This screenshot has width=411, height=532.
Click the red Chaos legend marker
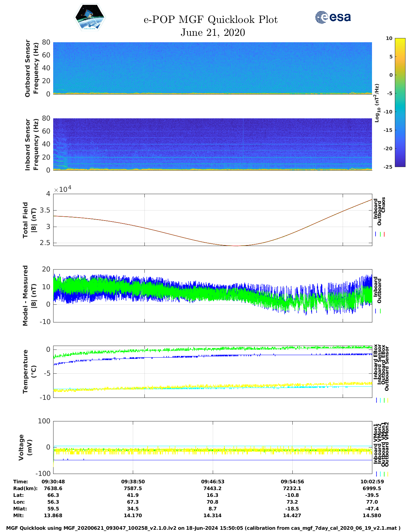pyautogui.click(x=384, y=234)
